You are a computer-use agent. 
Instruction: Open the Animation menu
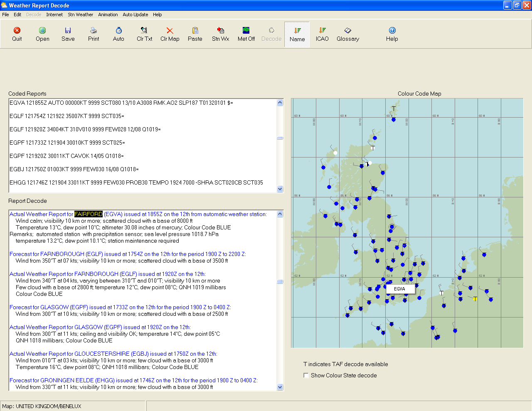coord(108,15)
